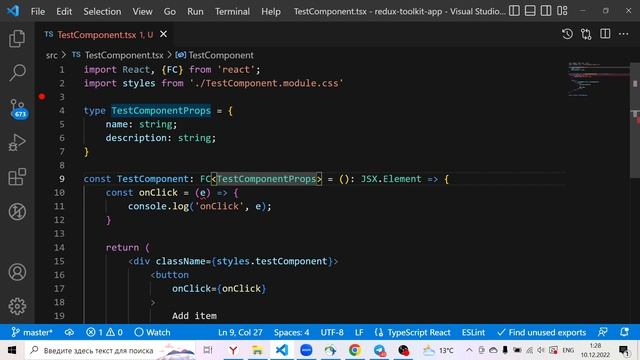Image resolution: width=640 pixels, height=360 pixels.
Task: Open Telegram from the taskbar
Action: pyautogui.click(x=380, y=350)
